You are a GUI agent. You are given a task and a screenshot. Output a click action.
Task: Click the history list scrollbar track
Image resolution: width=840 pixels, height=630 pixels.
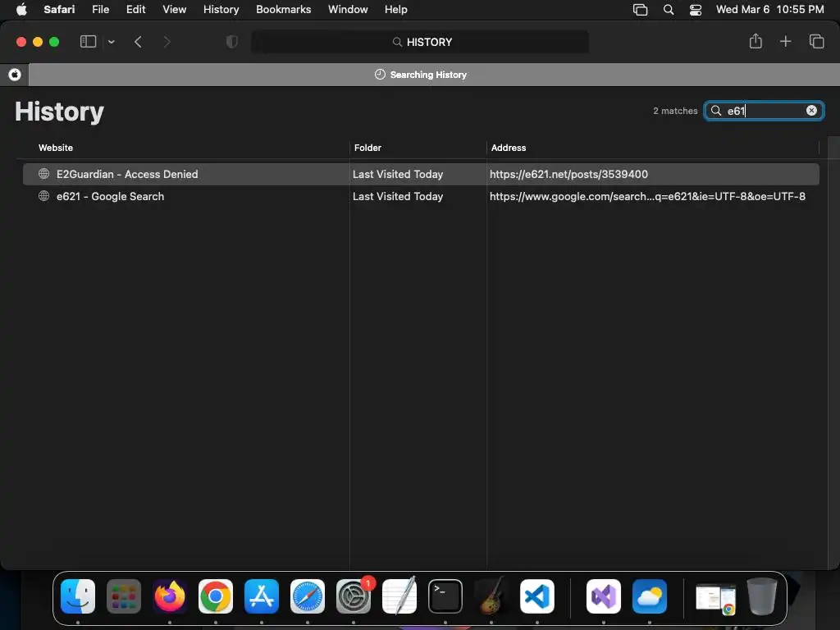coord(833,353)
